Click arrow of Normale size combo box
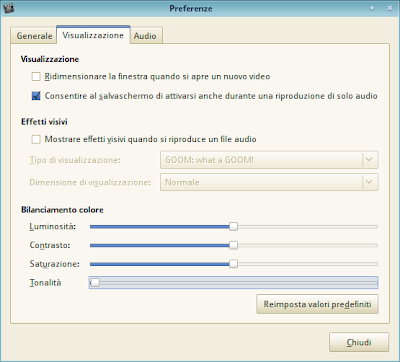The width and height of the screenshot is (400, 362). (x=369, y=182)
